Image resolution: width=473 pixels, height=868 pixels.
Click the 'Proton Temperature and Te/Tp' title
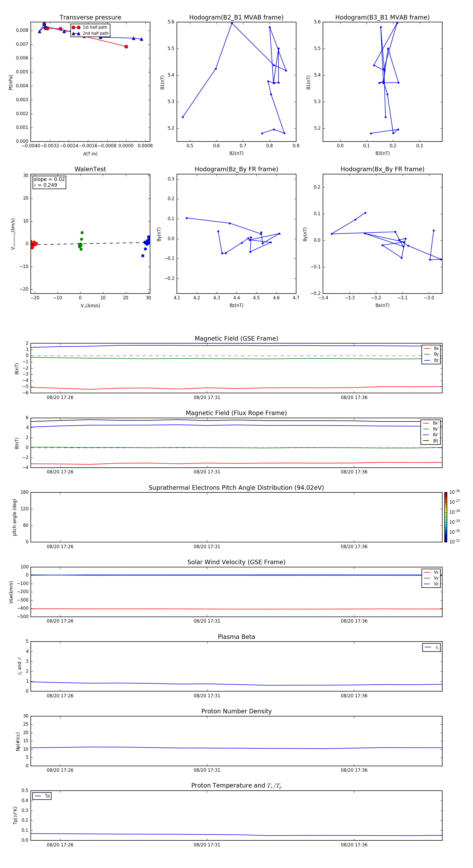tap(236, 786)
